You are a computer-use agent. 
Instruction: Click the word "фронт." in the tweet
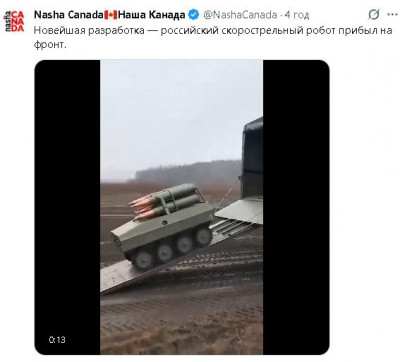(50, 44)
